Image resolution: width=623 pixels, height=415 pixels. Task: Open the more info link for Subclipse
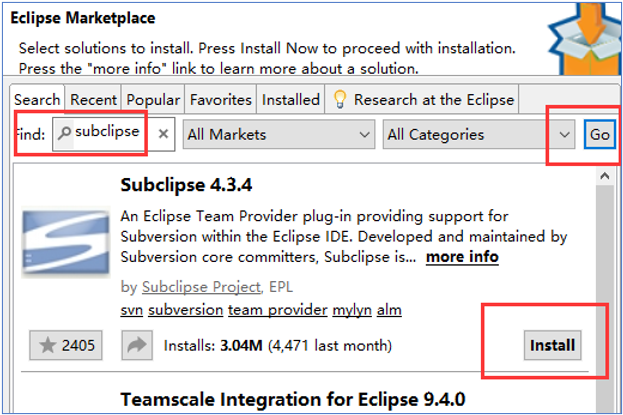462,257
